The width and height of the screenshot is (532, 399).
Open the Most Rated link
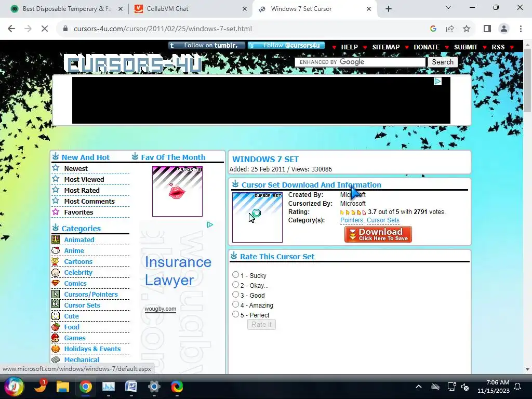[82, 190]
